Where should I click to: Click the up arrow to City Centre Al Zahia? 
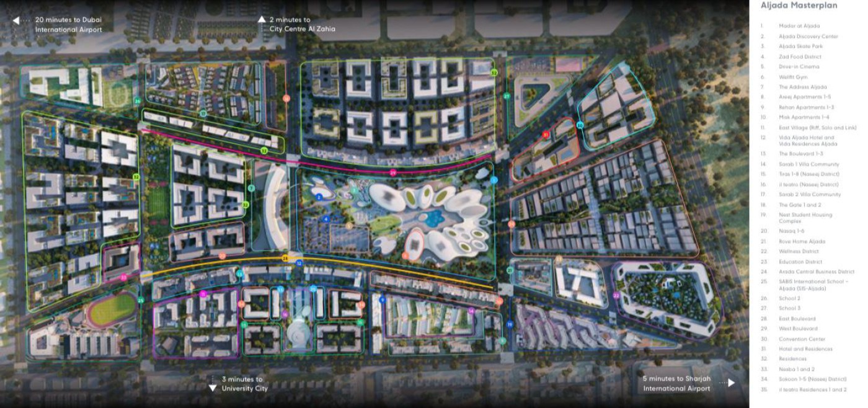pos(262,20)
